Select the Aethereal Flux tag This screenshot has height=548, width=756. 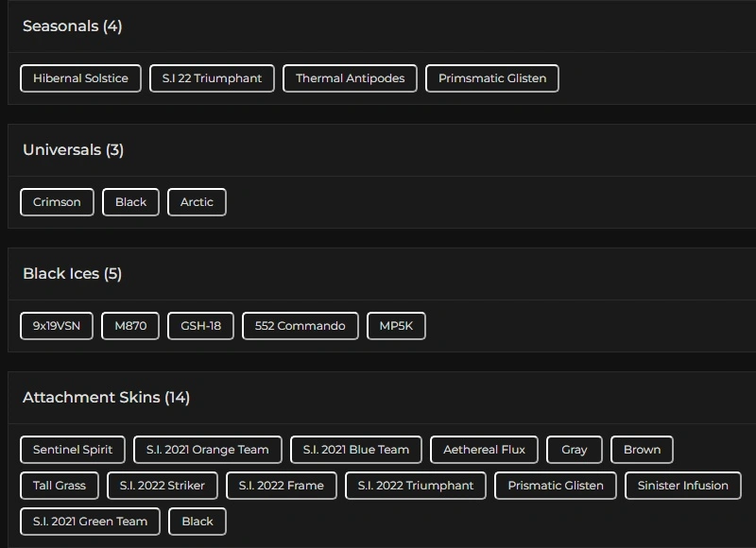pos(484,450)
